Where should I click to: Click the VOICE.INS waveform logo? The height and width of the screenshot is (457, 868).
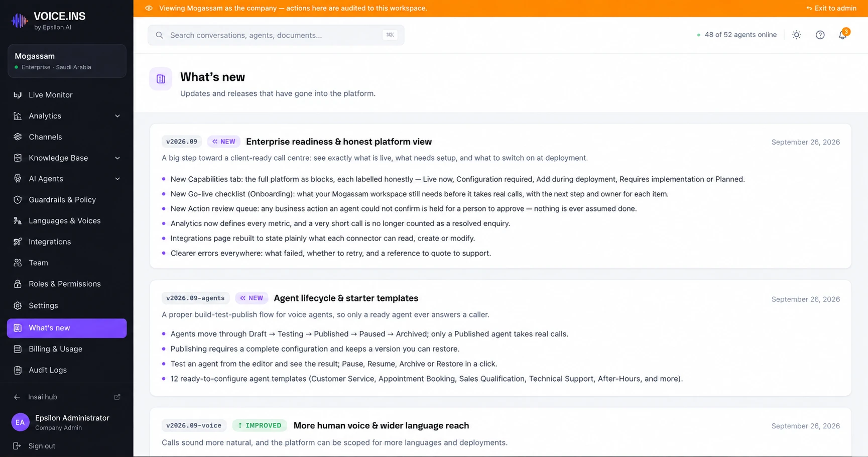tap(20, 21)
